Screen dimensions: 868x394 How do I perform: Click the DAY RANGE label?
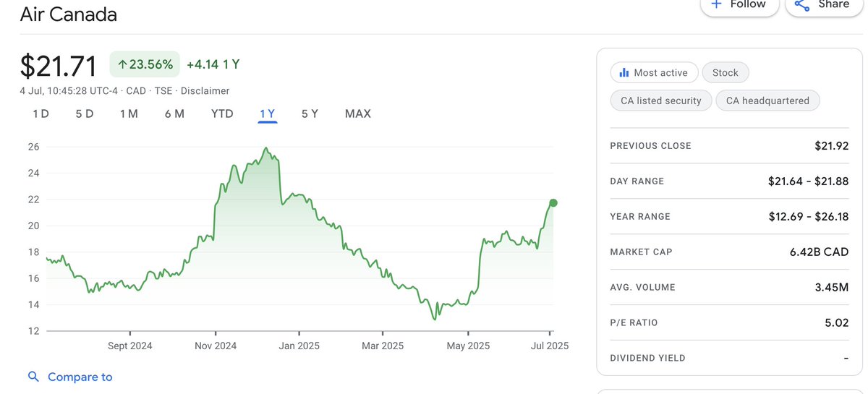[x=637, y=181]
